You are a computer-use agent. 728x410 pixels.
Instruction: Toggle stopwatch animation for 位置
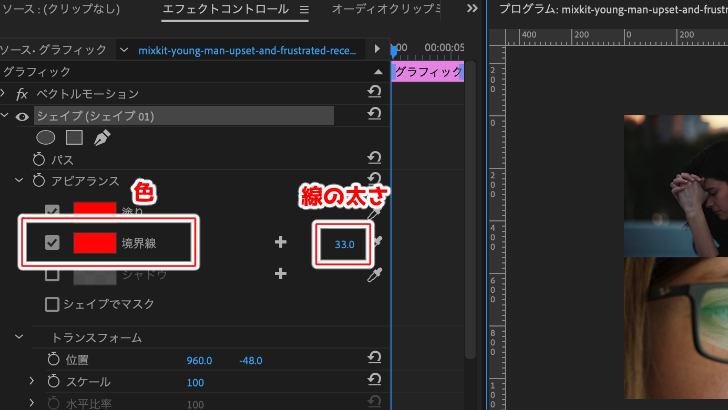point(53,359)
